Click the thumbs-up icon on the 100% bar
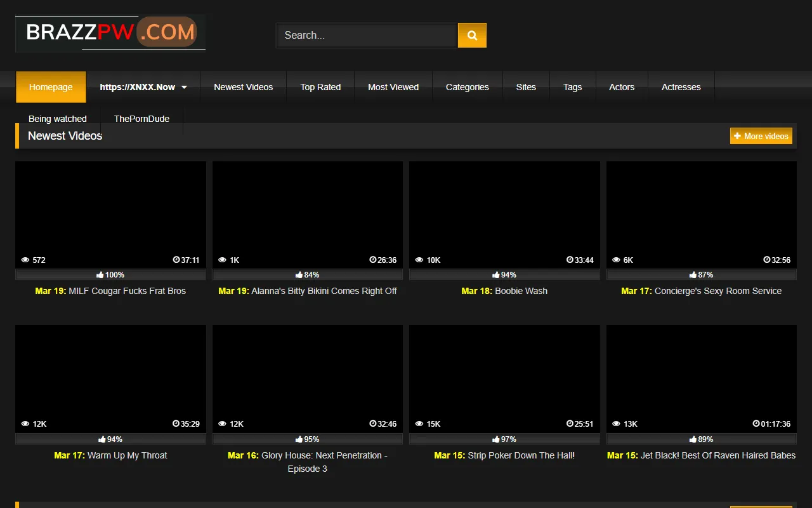812x508 pixels. 100,274
